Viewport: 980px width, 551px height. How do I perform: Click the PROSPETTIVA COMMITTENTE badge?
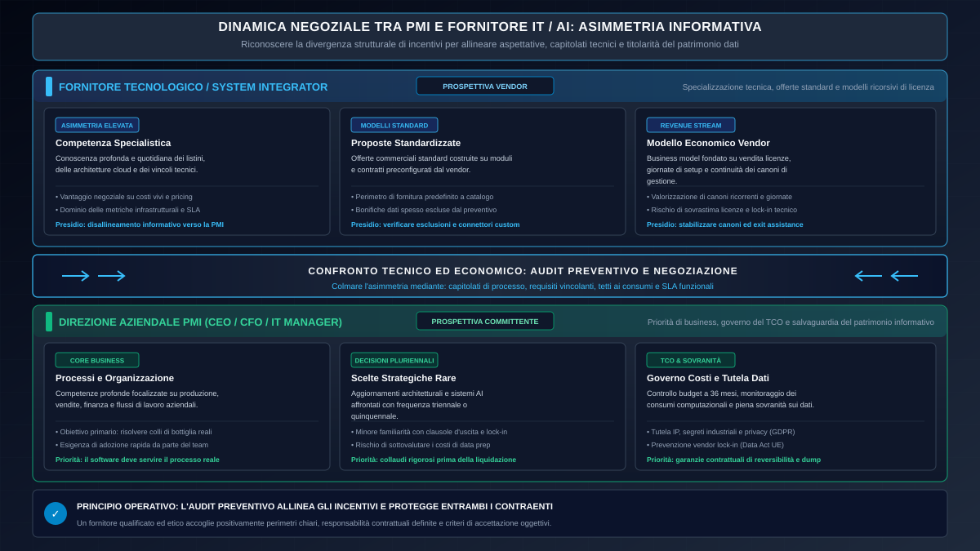(x=485, y=321)
